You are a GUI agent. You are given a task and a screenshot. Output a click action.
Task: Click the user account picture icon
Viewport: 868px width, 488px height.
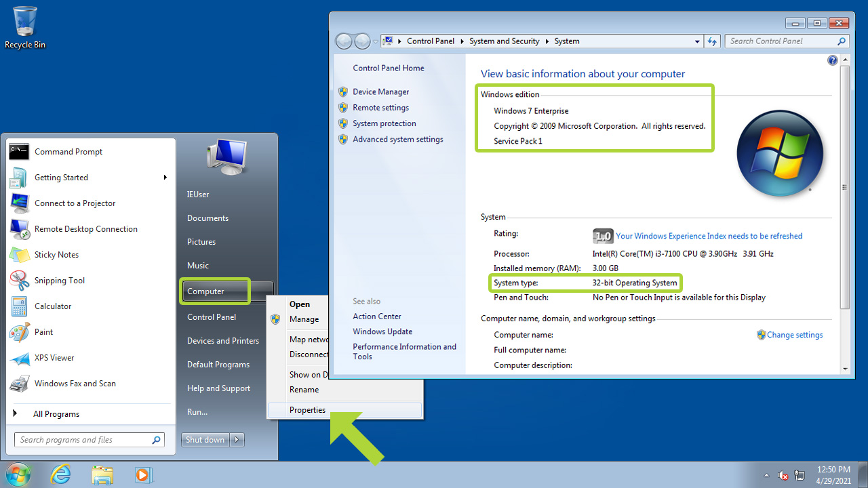[x=226, y=157]
